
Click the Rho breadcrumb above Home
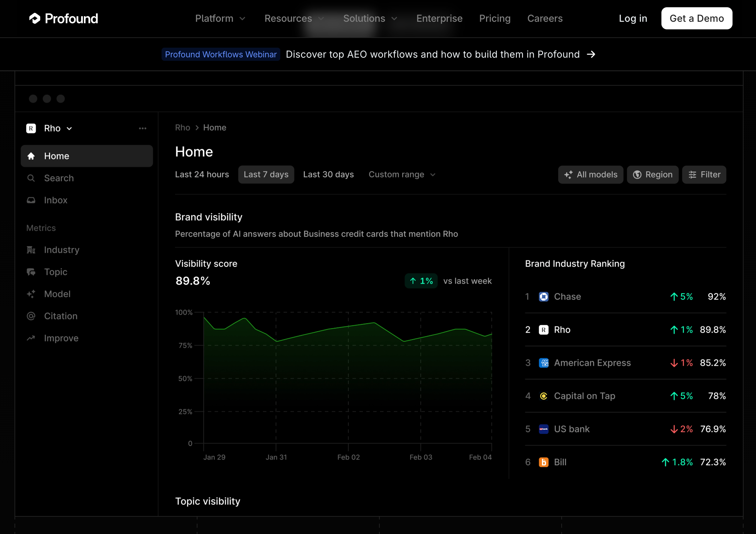point(182,127)
